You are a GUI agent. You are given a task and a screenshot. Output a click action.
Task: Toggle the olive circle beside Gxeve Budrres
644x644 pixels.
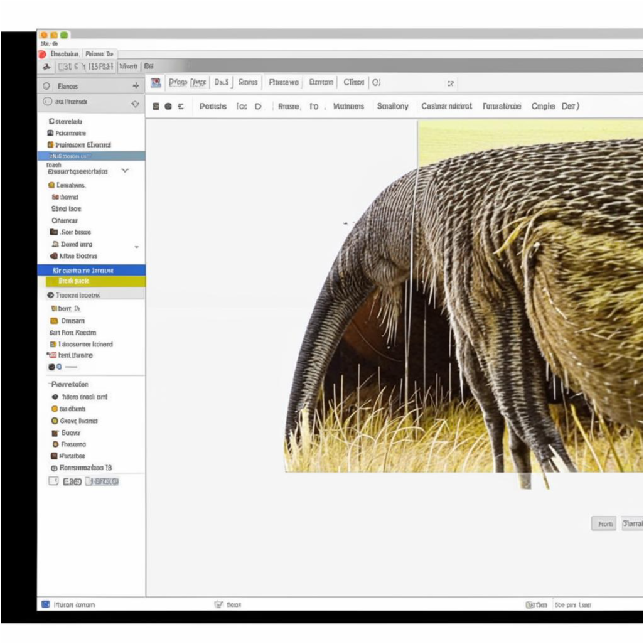pos(54,421)
